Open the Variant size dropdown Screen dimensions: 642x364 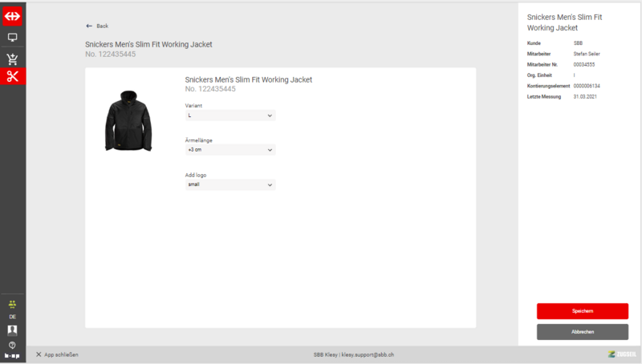pyautogui.click(x=230, y=115)
